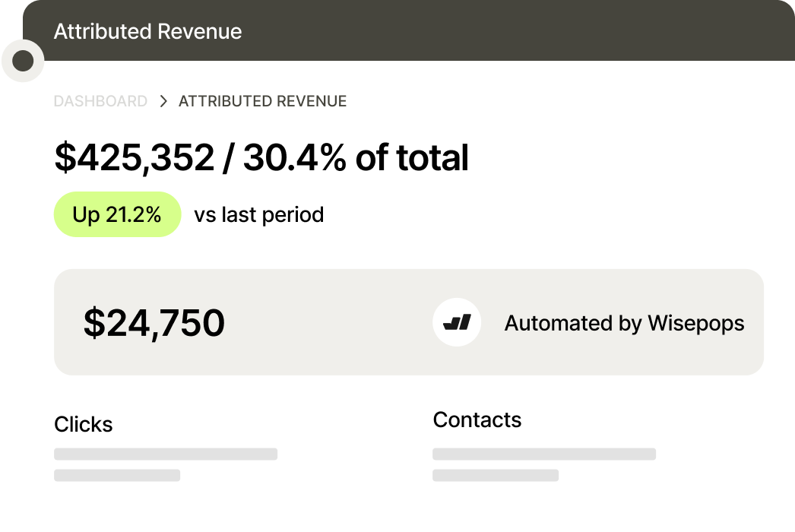Image resolution: width=795 pixels, height=532 pixels.
Task: Click the progress bar under Contacts
Action: [543, 453]
